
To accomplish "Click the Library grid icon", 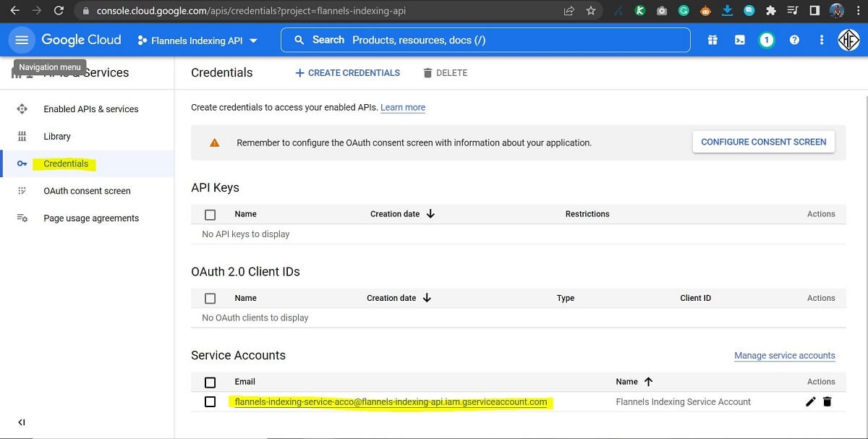I will (x=22, y=137).
